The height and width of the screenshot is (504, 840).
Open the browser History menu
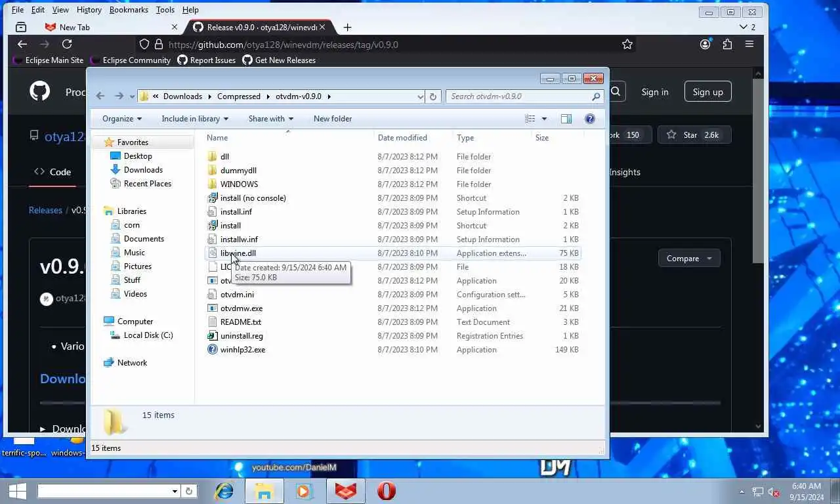click(89, 10)
